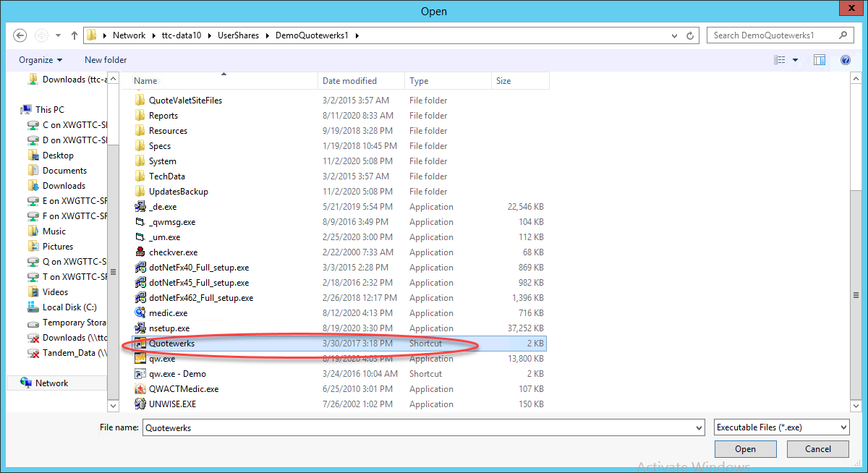This screenshot has width=868, height=473.
Task: Select Music in navigation pane
Action: (54, 231)
